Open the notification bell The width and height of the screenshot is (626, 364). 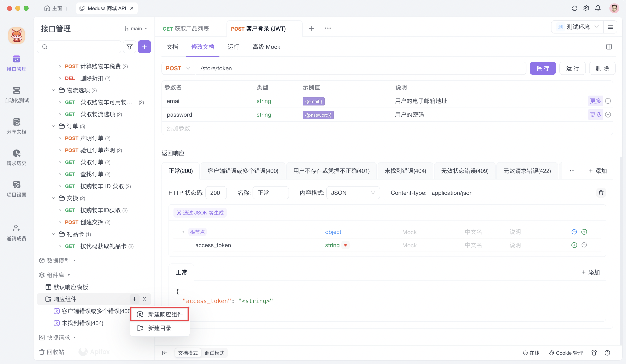tap(598, 8)
